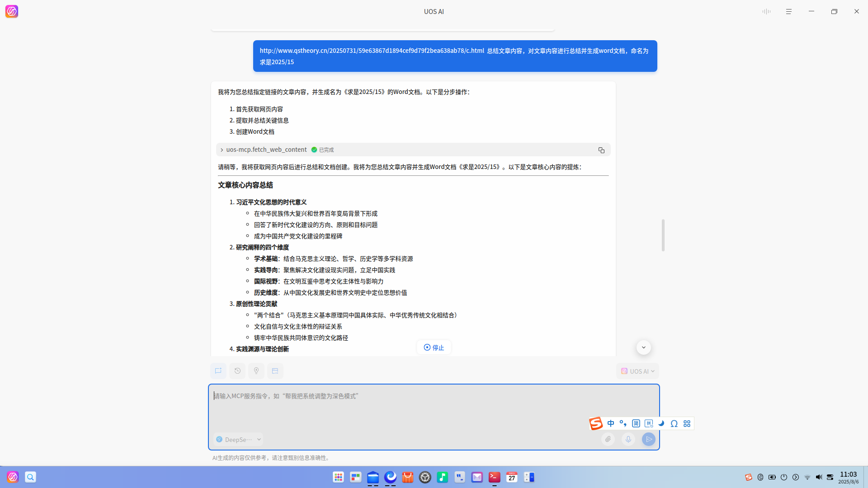The image size is (868, 488).
Task: Open the volume control in system tray
Action: click(x=819, y=477)
